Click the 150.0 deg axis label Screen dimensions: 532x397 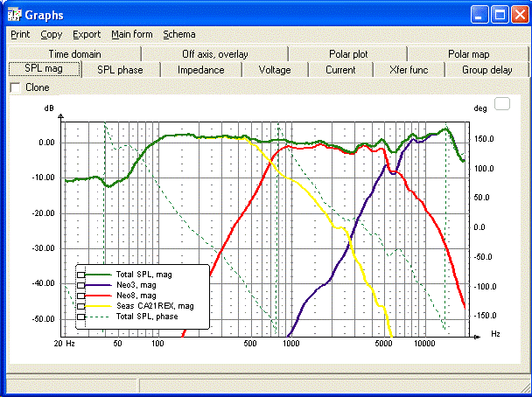pyautogui.click(x=484, y=139)
